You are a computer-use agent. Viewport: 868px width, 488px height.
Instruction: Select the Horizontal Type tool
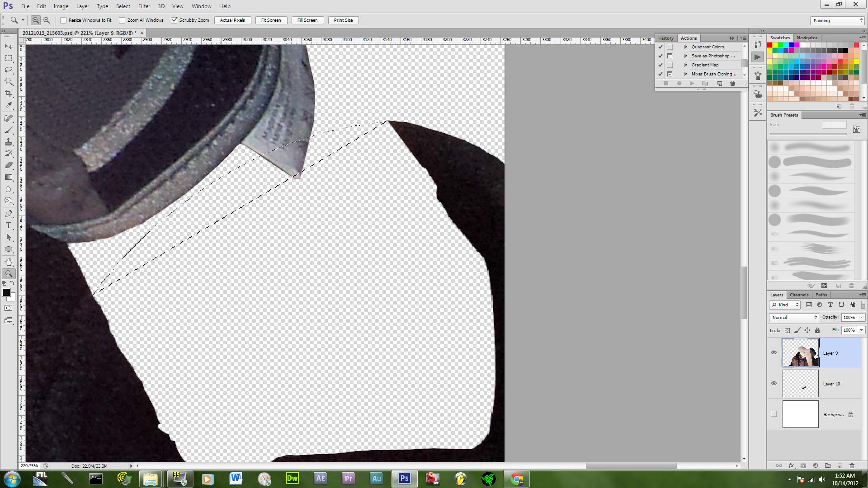[x=9, y=225]
